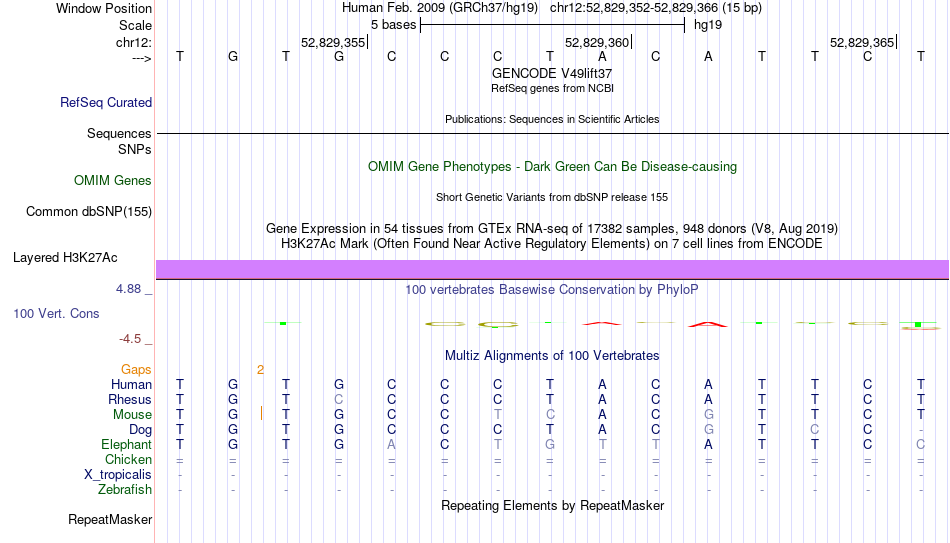Click the Human Feb. 2009 (GRCh37/hg19) assembly text
Screen dimensions: 950x543
[x=440, y=8]
